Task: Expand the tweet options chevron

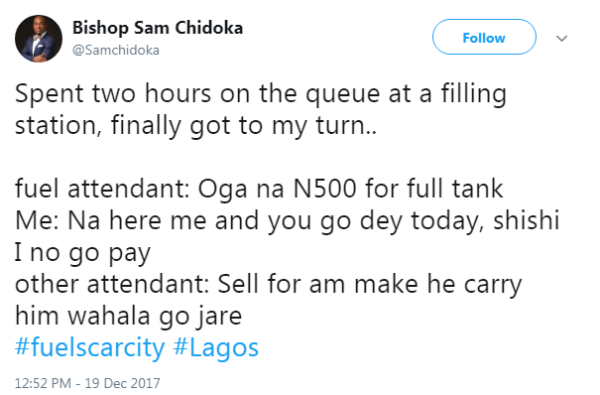Action: 561,38
